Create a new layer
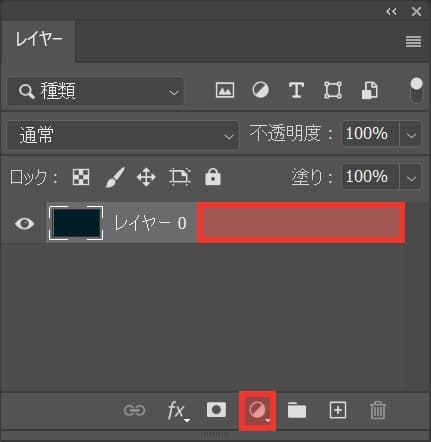This screenshot has height=442, width=431. click(338, 410)
